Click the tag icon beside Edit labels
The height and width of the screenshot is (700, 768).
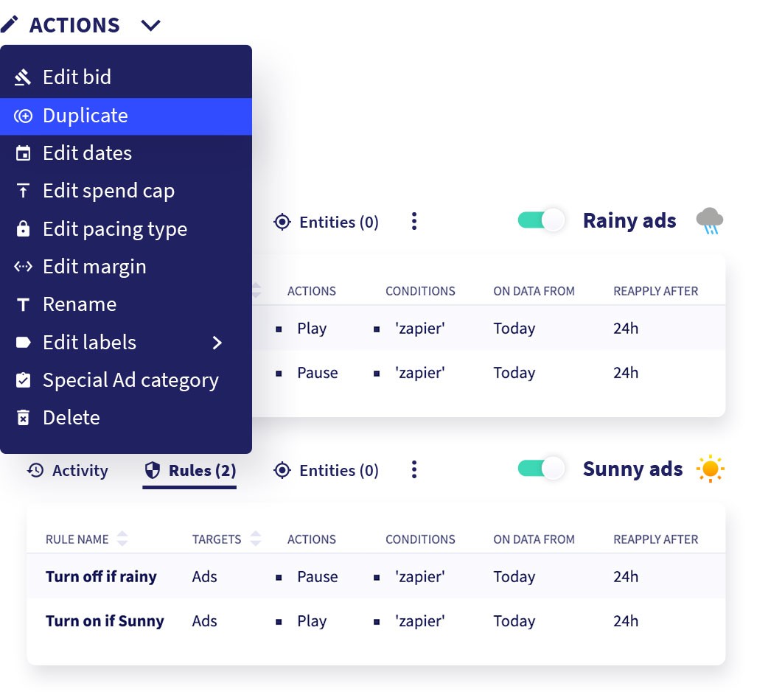(x=23, y=343)
